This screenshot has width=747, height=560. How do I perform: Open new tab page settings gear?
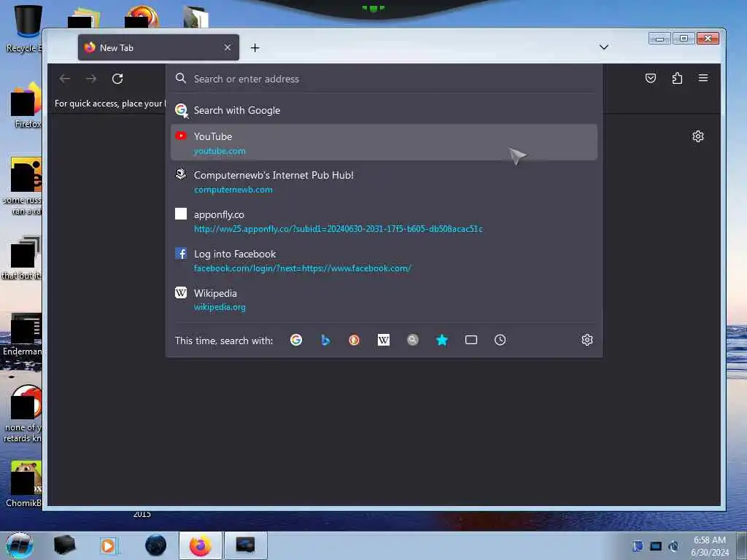click(698, 136)
